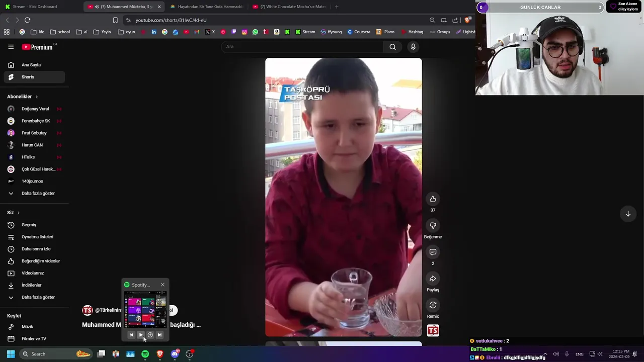
Task: Start voice search with microphone
Action: (413, 47)
